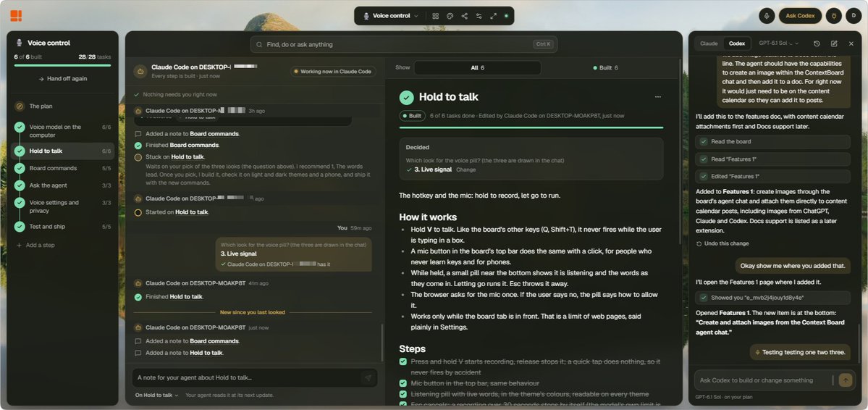The width and height of the screenshot is (868, 410).
Task: Click the green check beside Finished Board commands
Action: (x=138, y=145)
